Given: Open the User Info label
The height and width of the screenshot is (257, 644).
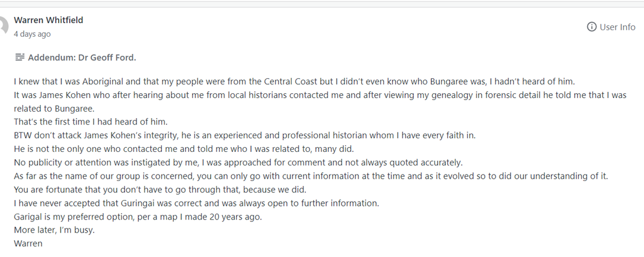Looking at the screenshot, I should coord(617,27).
